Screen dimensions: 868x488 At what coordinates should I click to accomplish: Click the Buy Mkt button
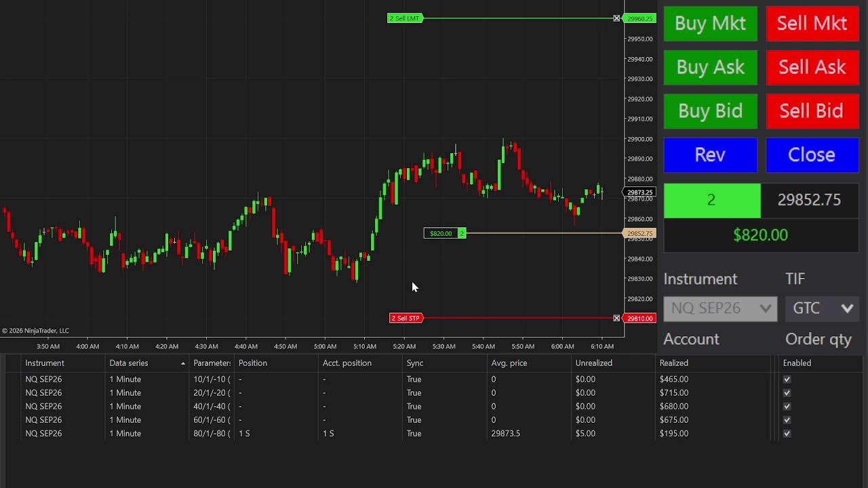pos(711,24)
